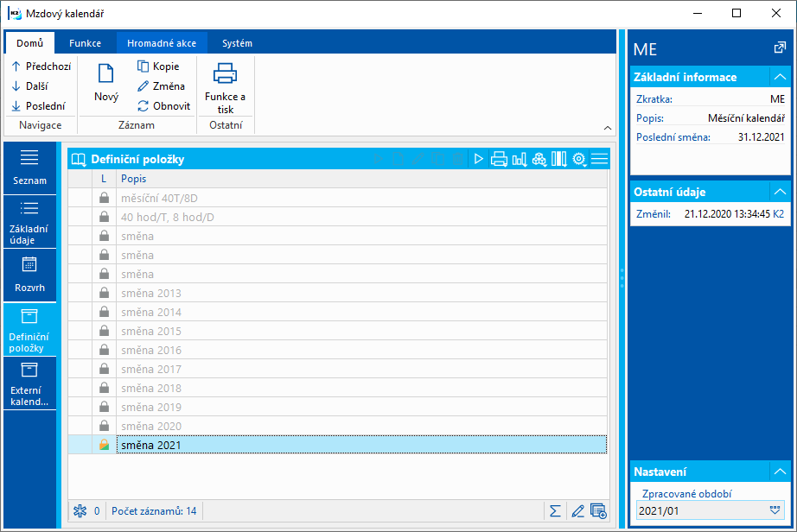This screenshot has height=532, width=797.
Task: Select the row směna 2019
Action: 337,407
